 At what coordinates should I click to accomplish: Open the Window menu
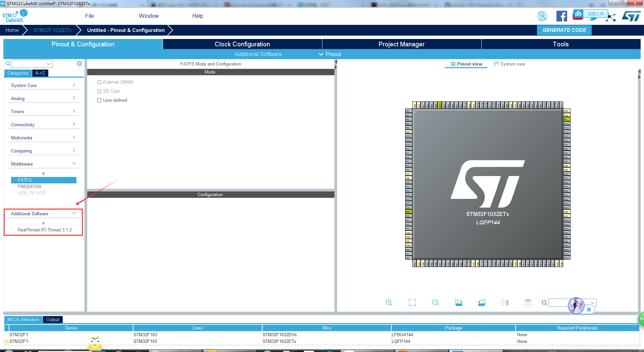(x=149, y=16)
